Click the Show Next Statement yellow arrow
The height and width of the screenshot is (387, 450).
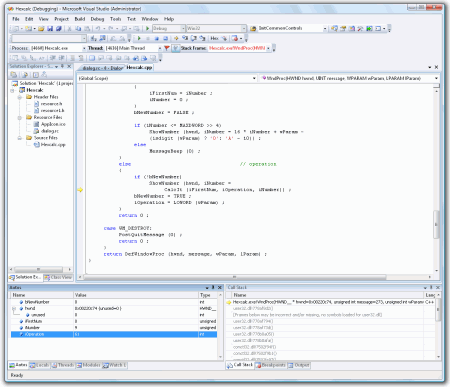[176, 38]
